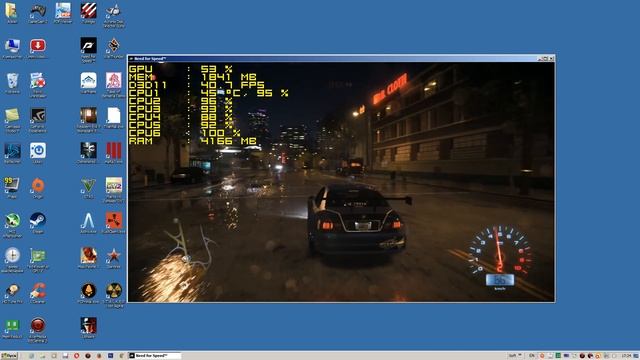This screenshot has width=640, height=360.
Task: Open the dark red round button shortcut
Action: (38, 325)
